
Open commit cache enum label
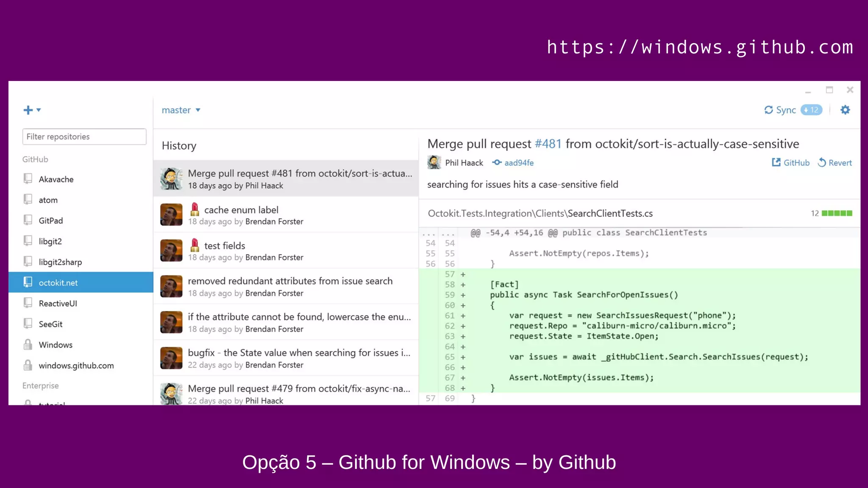286,215
